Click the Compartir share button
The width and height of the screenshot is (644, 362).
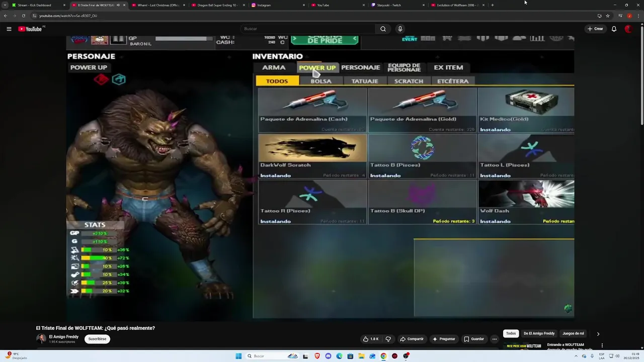coord(412,339)
